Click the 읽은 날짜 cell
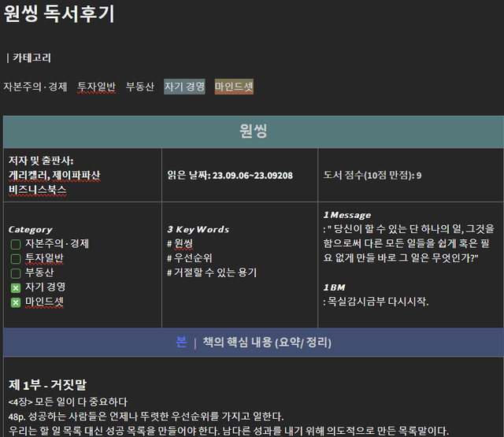Viewport: 504px width, 437px height. (x=239, y=176)
